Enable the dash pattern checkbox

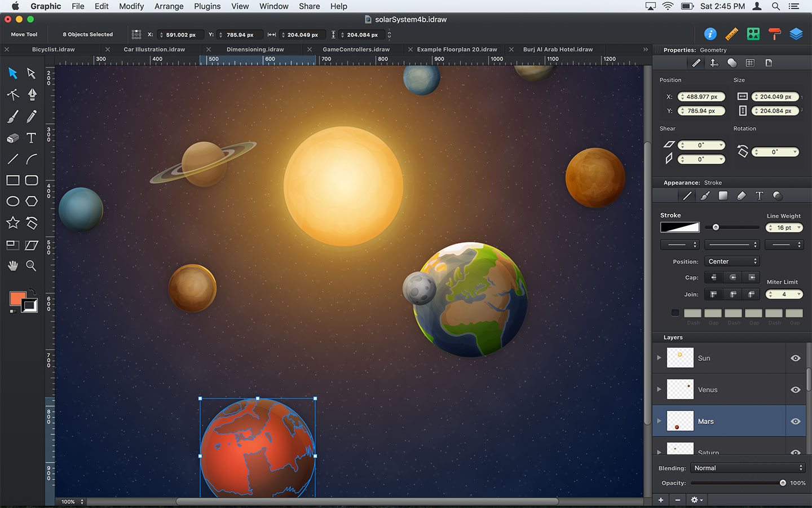[x=675, y=313]
